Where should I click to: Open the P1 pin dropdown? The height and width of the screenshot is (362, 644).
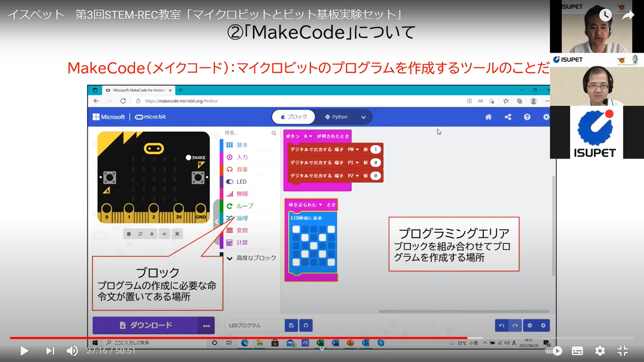353,163
